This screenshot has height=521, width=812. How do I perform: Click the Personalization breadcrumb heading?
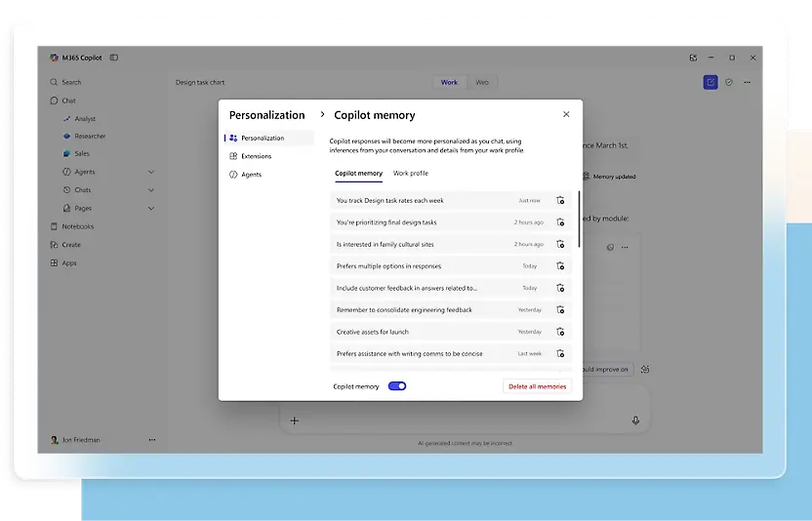pyautogui.click(x=267, y=115)
